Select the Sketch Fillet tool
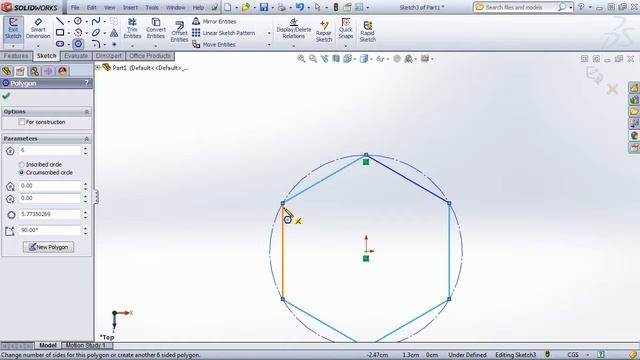This screenshot has width=640, height=360. [x=96, y=44]
